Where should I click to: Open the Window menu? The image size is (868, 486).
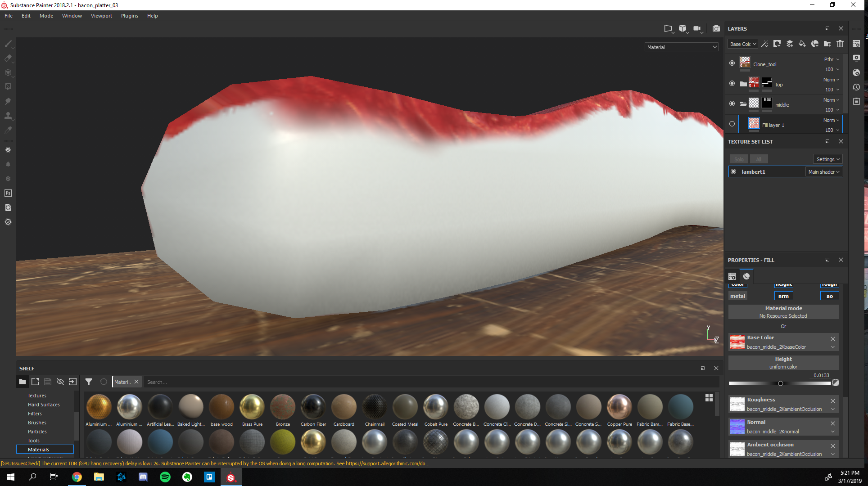71,15
